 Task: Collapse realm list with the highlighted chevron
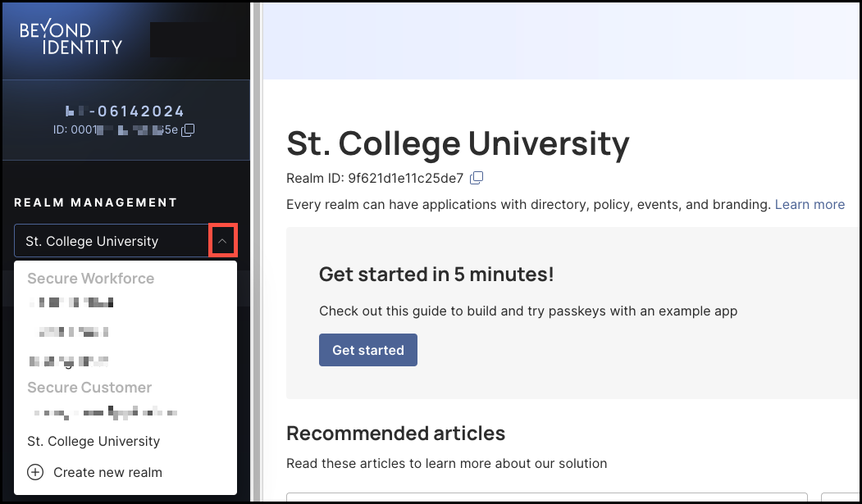click(x=222, y=240)
